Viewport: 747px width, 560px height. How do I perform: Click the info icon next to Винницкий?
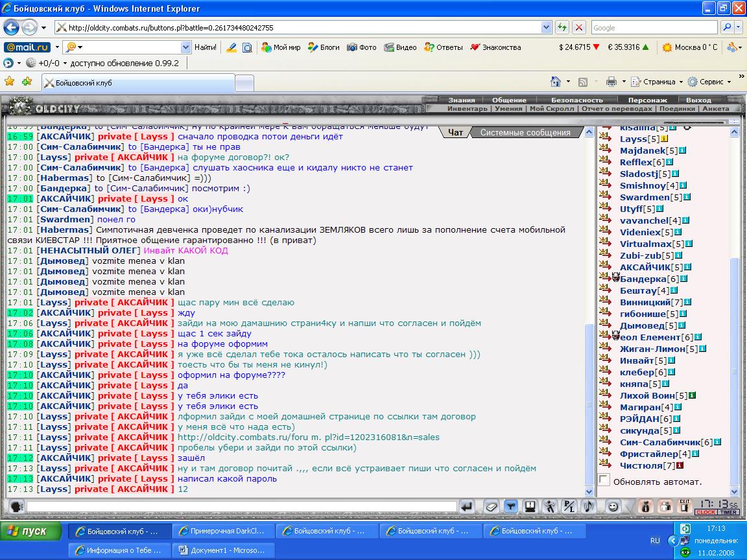point(687,302)
